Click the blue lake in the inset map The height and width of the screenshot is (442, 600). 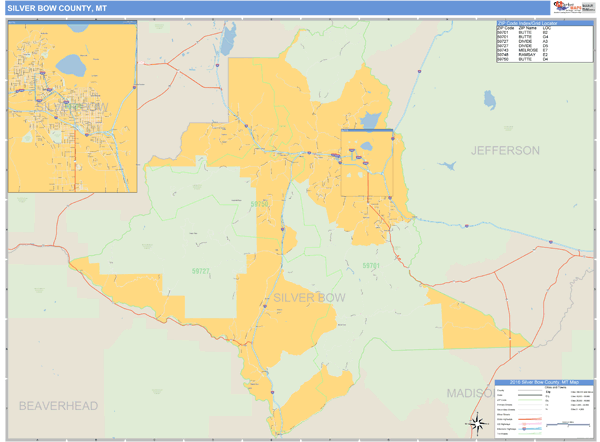tap(71, 66)
